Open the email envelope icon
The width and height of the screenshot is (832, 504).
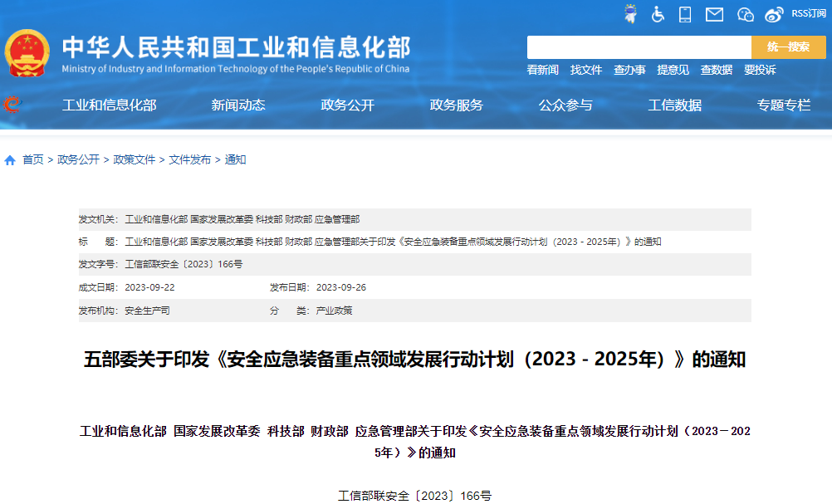tap(714, 14)
